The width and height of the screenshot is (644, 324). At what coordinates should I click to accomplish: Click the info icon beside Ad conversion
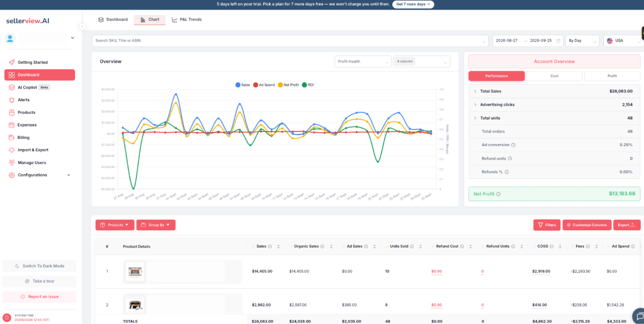tap(513, 145)
